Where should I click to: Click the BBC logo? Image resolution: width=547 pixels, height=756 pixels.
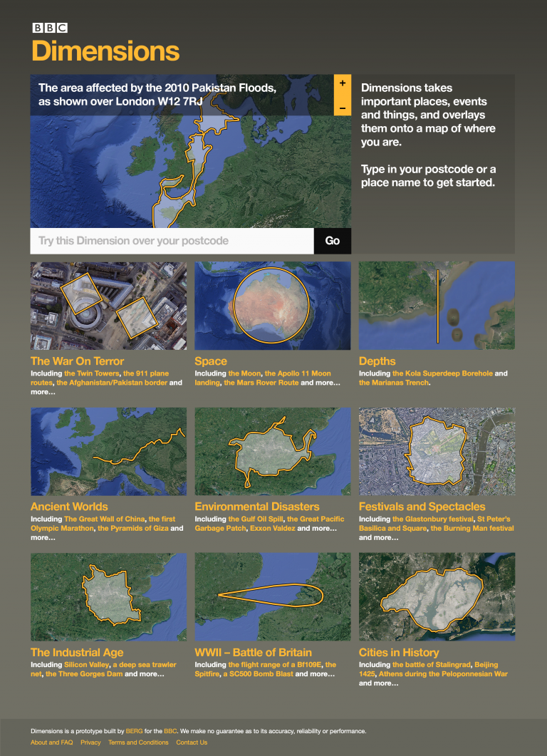(x=50, y=28)
